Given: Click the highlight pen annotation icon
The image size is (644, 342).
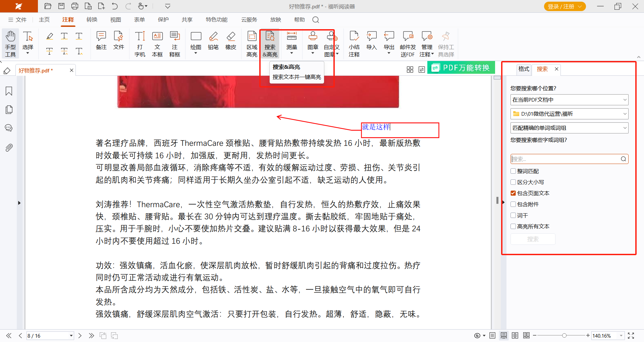Looking at the screenshot, I should [50, 36].
